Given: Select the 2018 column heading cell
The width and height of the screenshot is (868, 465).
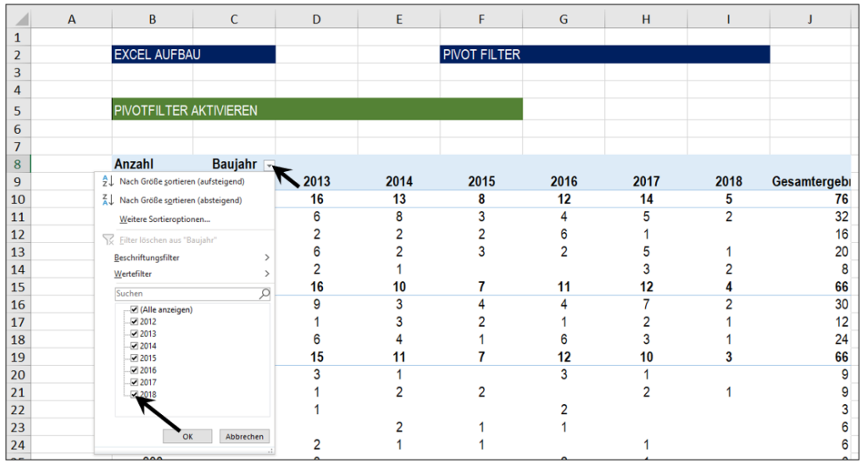Looking at the screenshot, I should pyautogui.click(x=728, y=181).
